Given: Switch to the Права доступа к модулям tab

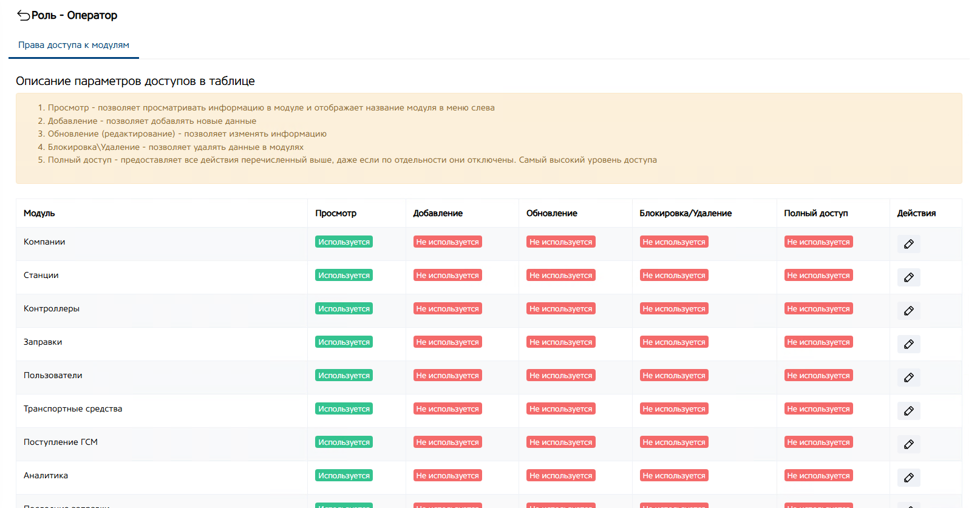Looking at the screenshot, I should tap(73, 45).
